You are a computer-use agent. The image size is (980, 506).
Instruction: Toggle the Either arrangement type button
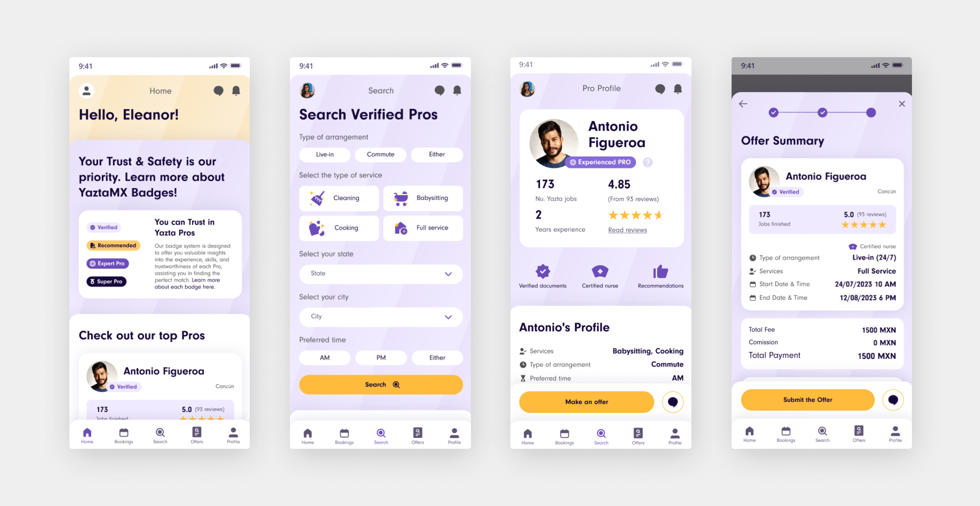point(436,154)
